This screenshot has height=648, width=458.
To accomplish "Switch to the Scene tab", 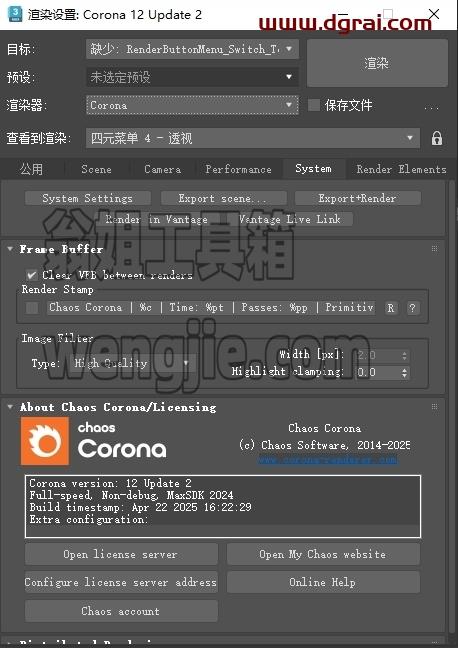I will (x=96, y=169).
